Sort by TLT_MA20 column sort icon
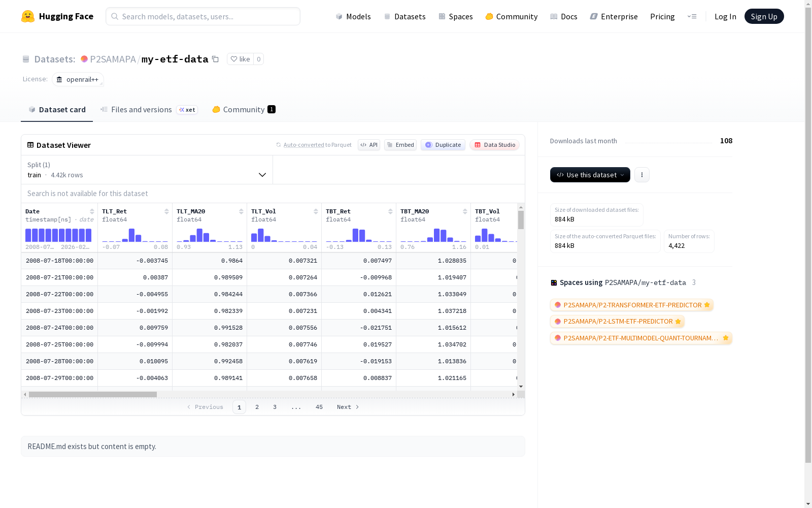Screen dimensions: 812x508 tap(241, 211)
